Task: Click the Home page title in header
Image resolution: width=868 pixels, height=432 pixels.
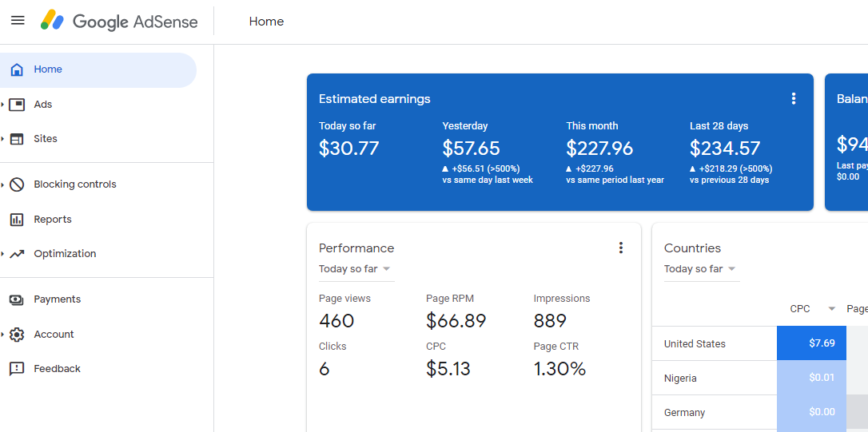Action: [266, 22]
